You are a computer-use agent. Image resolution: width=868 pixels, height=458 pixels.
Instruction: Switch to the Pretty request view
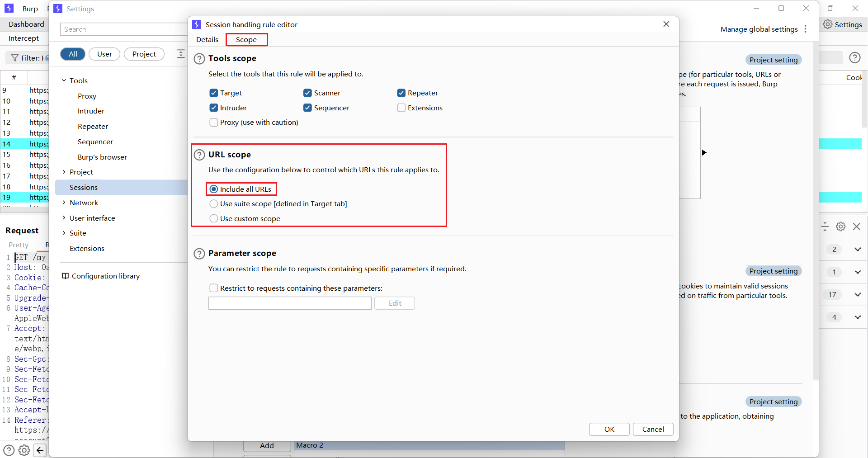point(19,245)
